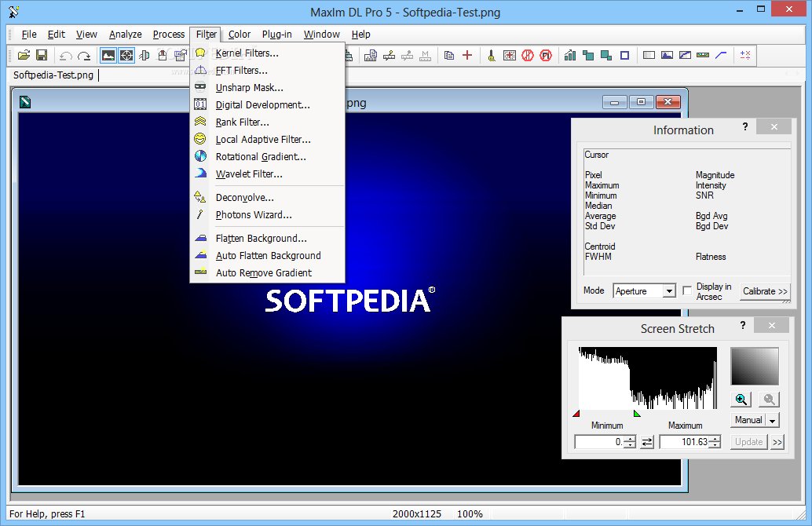Click the gray gradient rectangle toolbar icon
Viewport: 812px width, 526px height.
click(x=649, y=56)
